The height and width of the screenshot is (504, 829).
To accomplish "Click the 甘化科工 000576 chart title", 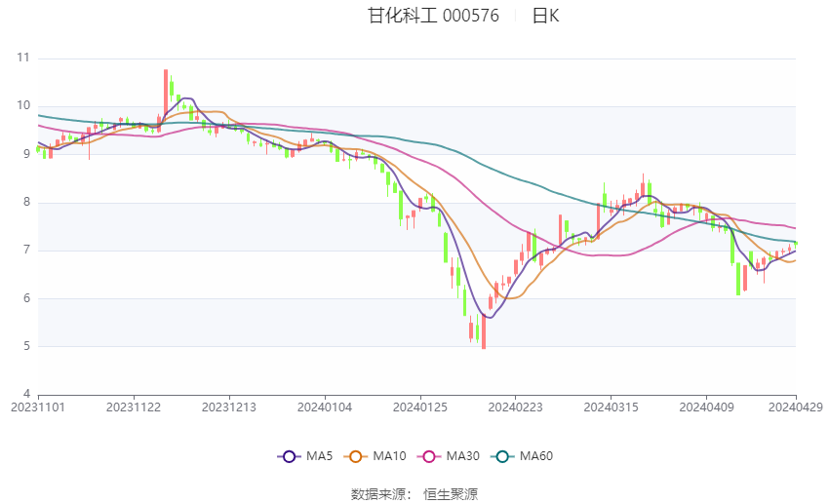I will 433,16.
